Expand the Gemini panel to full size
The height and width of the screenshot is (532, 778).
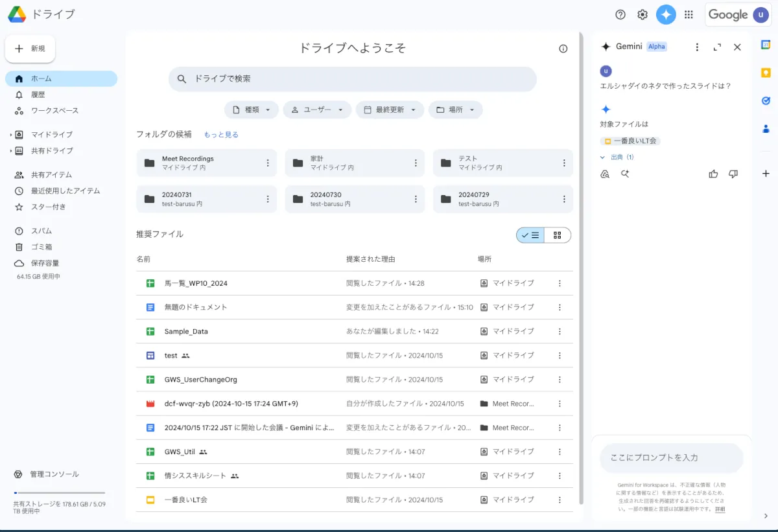click(717, 47)
